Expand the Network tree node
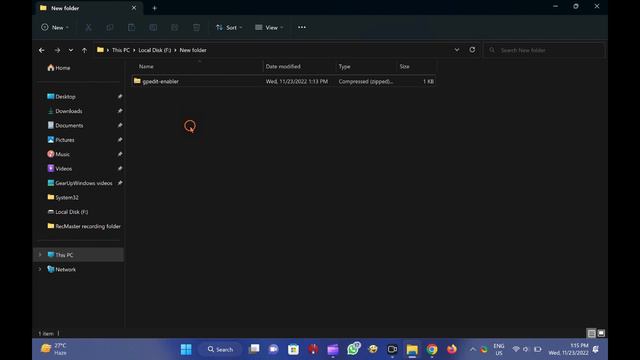 click(x=40, y=269)
